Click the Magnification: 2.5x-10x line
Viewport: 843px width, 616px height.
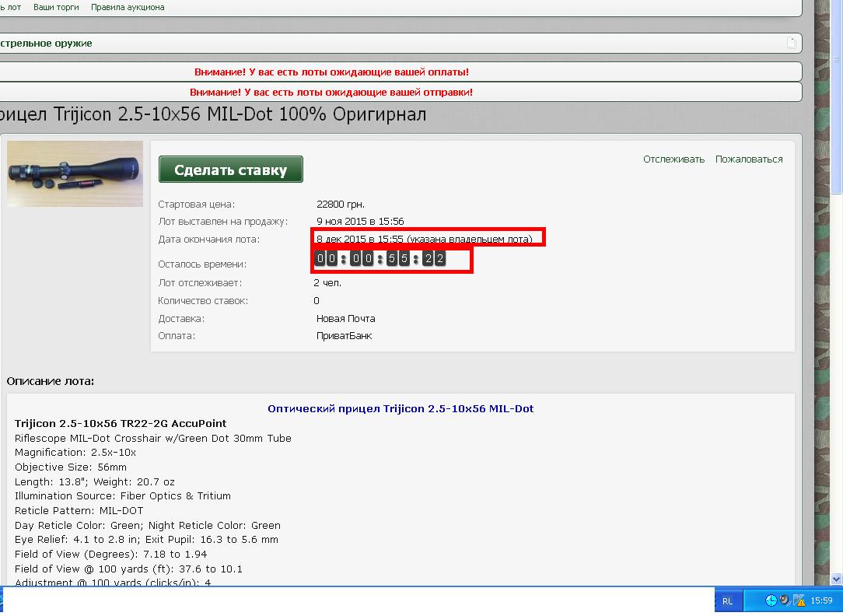tap(75, 453)
